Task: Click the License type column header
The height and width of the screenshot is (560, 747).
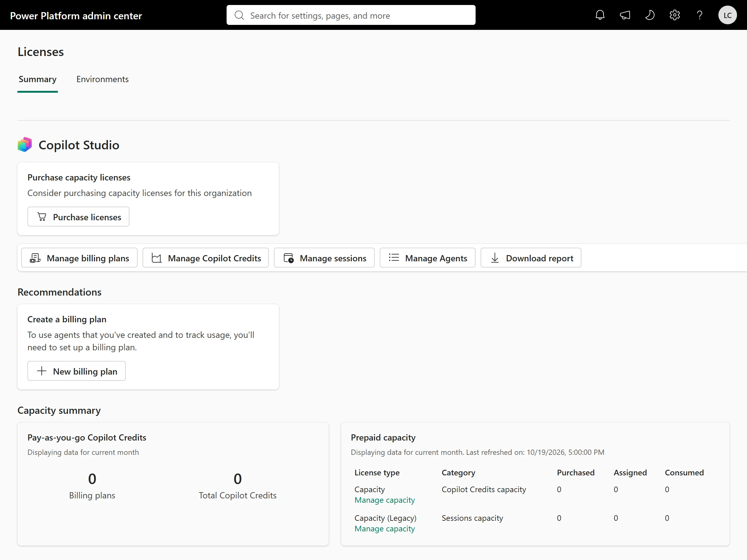Action: (377, 473)
